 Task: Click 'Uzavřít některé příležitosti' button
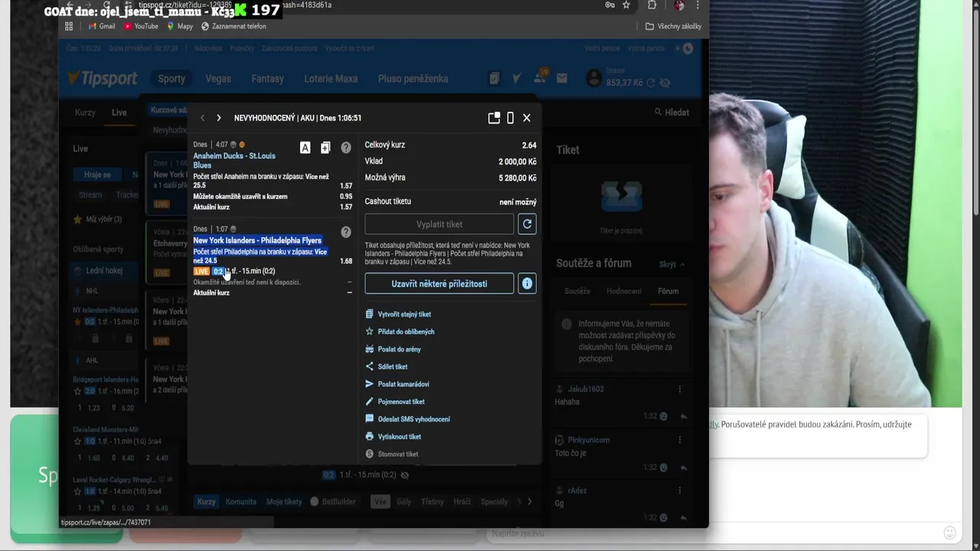point(439,283)
